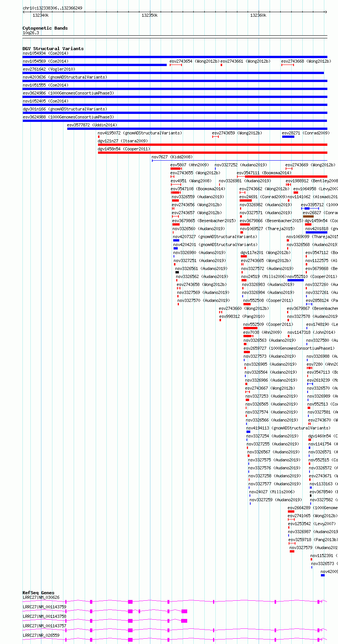Image resolution: width=338 pixels, height=644 pixels.
Task: Click the chr10:132338306..132366249 coordinate label
Action: (52, 8)
